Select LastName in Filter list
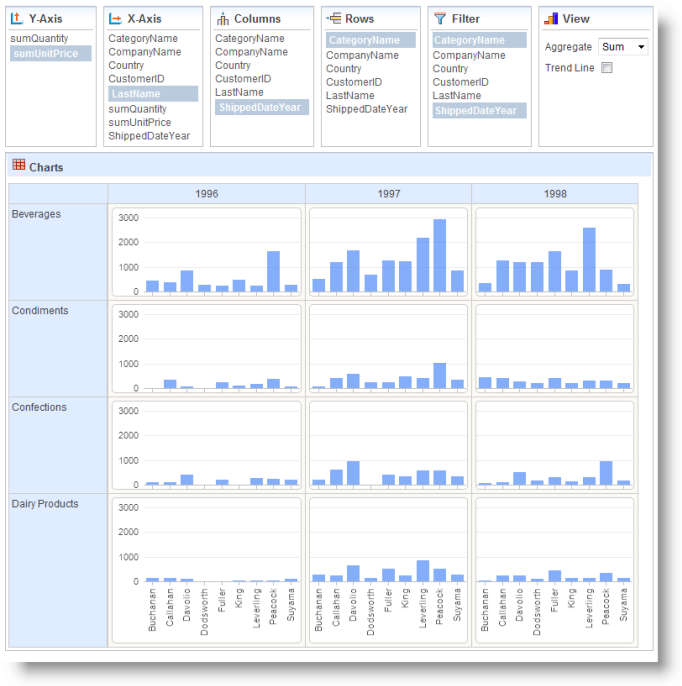The height and width of the screenshot is (686, 682). 456,96
